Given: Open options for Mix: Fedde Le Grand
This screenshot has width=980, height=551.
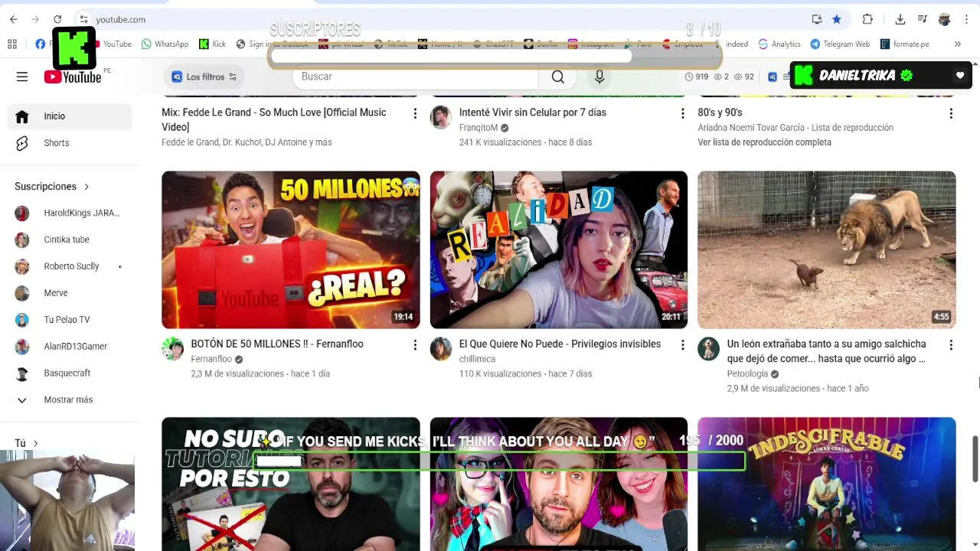Looking at the screenshot, I should click(x=415, y=113).
